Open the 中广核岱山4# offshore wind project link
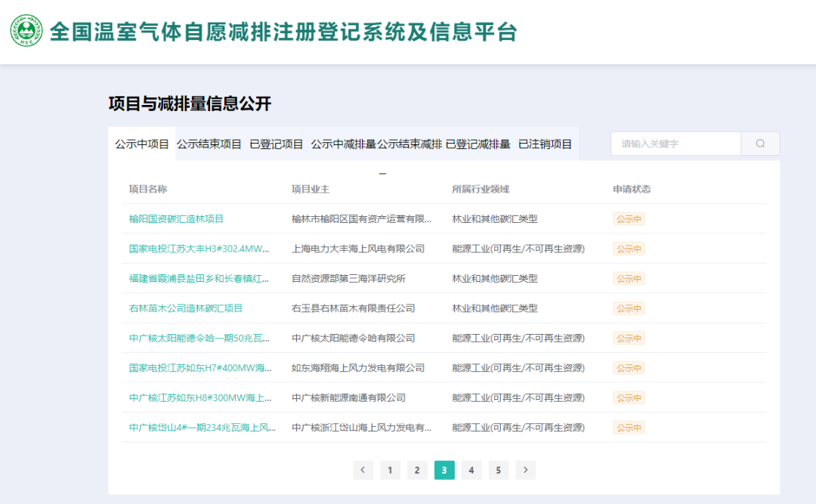The width and height of the screenshot is (816, 504). coord(202,428)
